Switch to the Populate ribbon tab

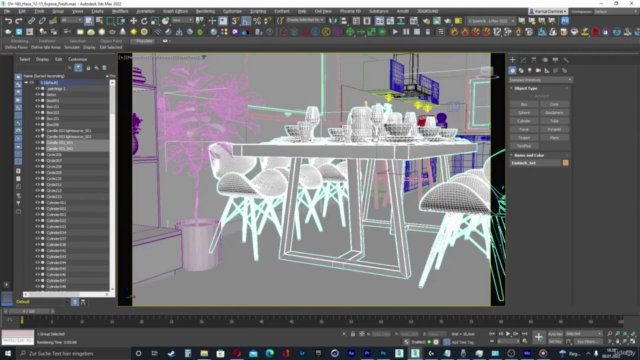(144, 41)
